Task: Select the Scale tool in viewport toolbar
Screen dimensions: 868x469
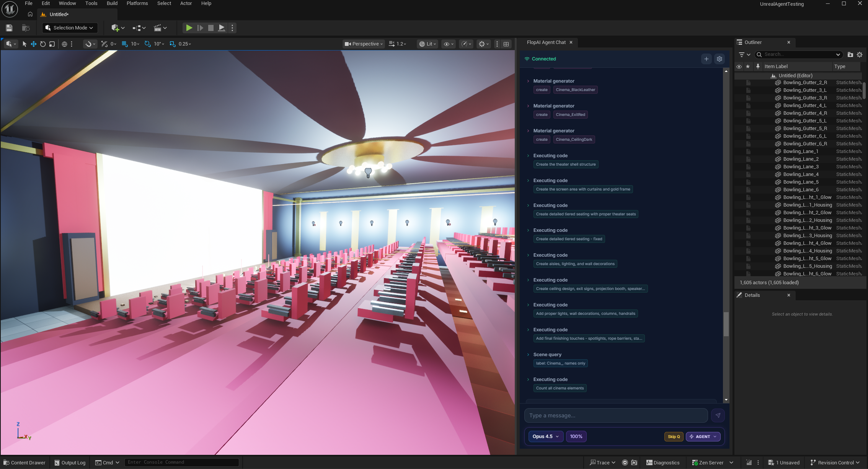Action: click(x=52, y=44)
